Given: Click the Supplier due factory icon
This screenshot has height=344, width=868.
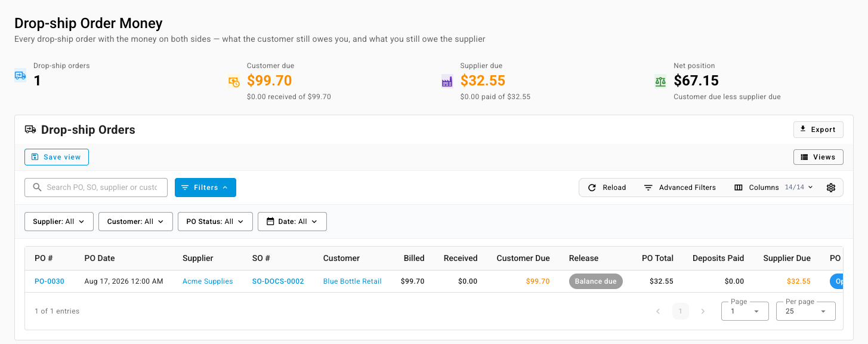Looking at the screenshot, I should tap(447, 82).
